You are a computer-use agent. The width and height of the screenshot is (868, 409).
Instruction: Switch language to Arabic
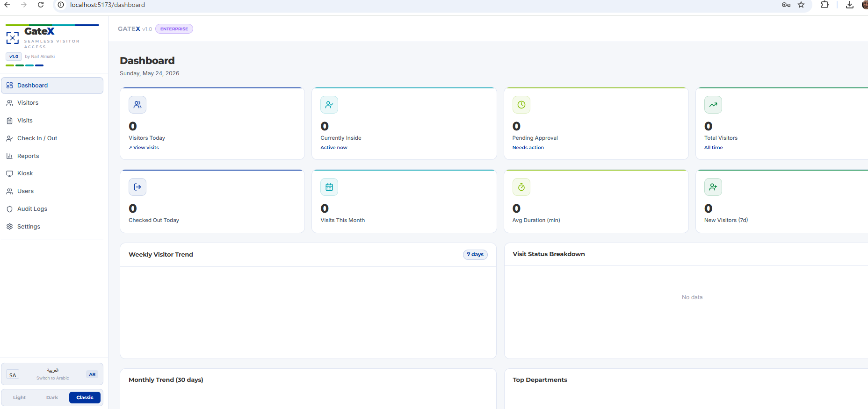[x=52, y=374]
